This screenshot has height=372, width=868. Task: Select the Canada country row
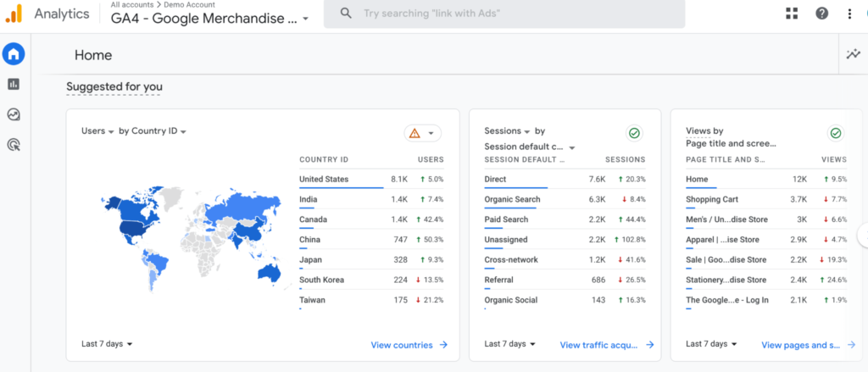coord(371,219)
